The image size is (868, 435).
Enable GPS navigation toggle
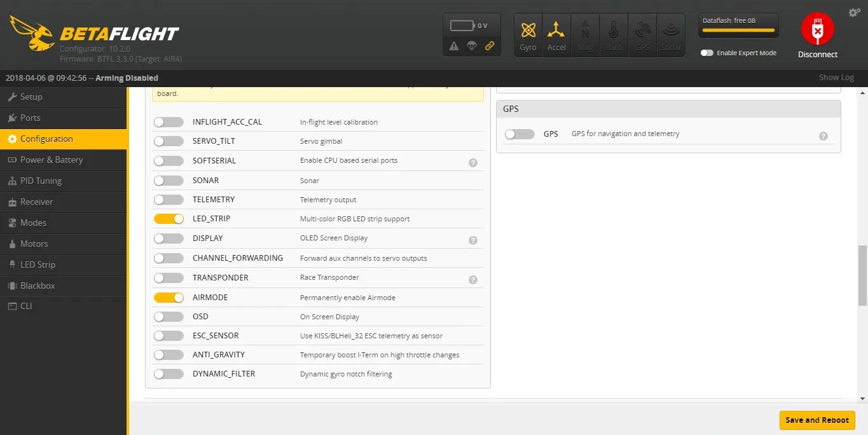pyautogui.click(x=520, y=134)
